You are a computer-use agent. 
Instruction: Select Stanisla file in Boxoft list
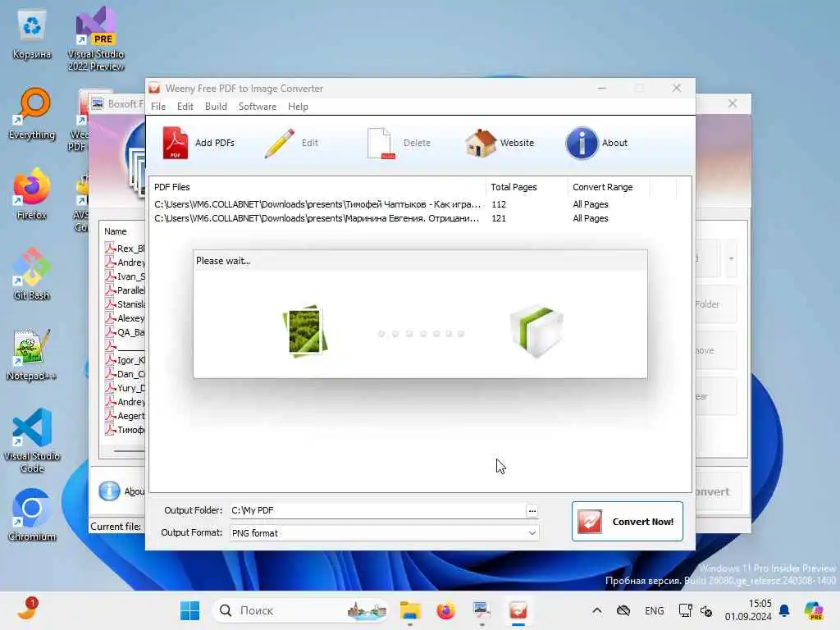125,304
